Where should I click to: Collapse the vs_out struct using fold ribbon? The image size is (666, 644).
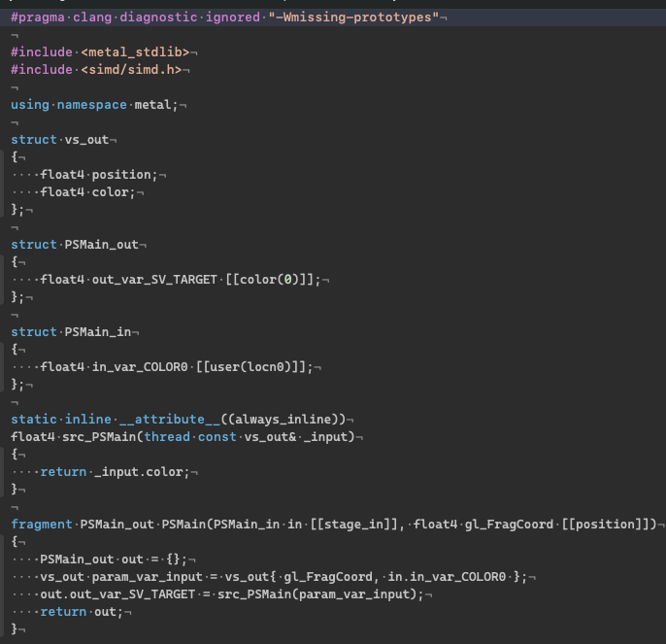(2, 184)
